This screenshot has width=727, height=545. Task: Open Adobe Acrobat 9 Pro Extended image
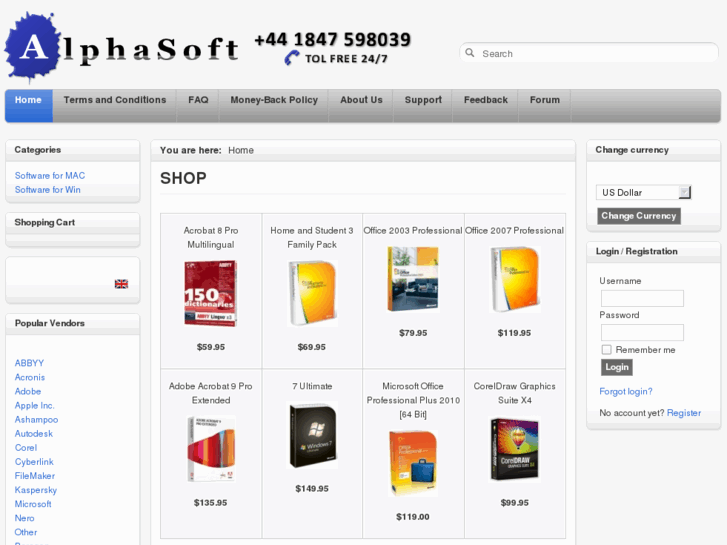click(211, 449)
